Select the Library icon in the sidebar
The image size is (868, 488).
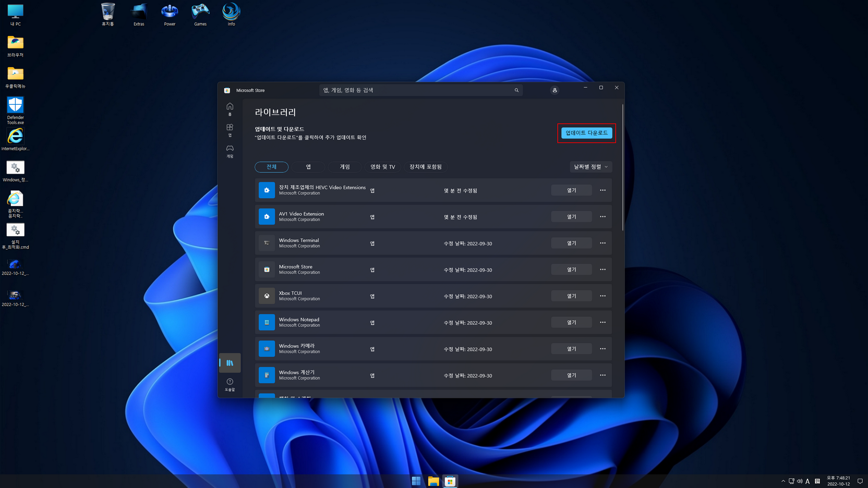tap(230, 363)
